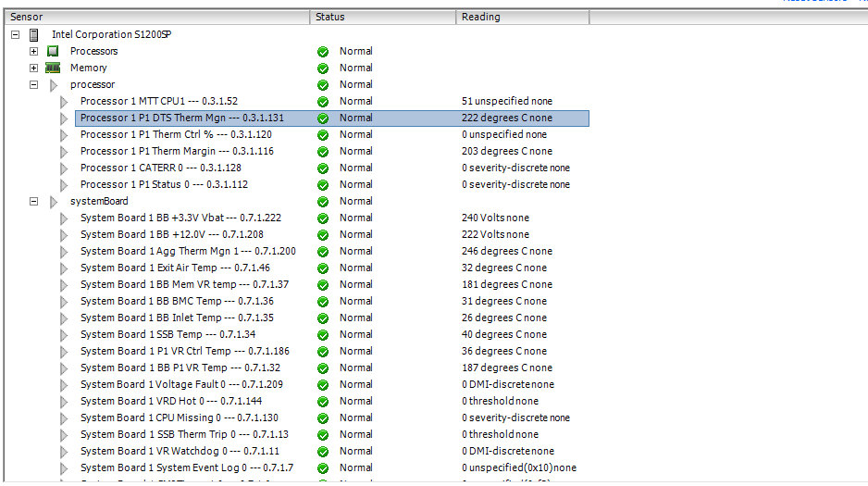The width and height of the screenshot is (868, 486).
Task: Click the arrow icon beside BB Inlet Temp
Action: pos(64,318)
